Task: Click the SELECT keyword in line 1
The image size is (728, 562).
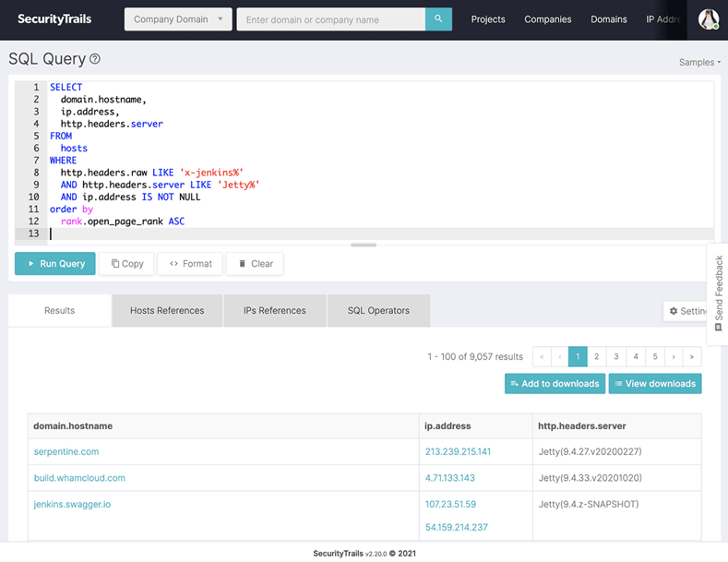Action: point(66,88)
